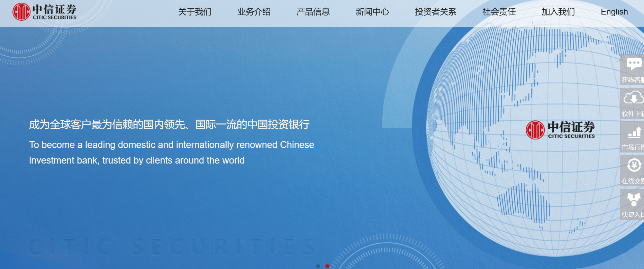Click the CITIC Securities logo on the globe
Viewport: 644px width, 269px height.
pos(560,130)
